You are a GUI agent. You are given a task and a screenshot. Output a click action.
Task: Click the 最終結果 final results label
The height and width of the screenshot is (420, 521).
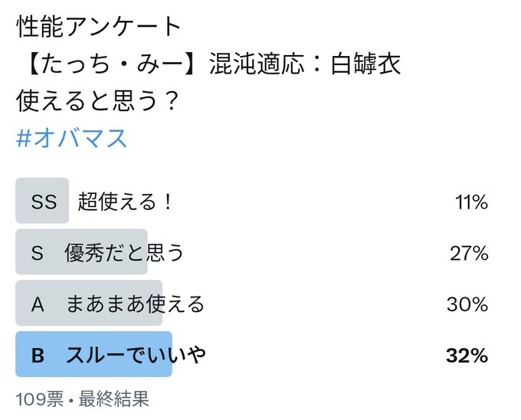[x=113, y=399]
